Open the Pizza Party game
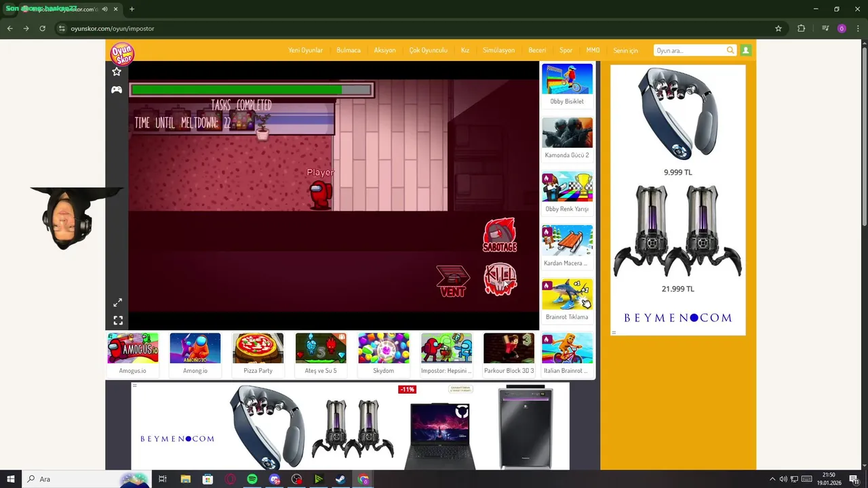868x488 pixels. (258, 354)
